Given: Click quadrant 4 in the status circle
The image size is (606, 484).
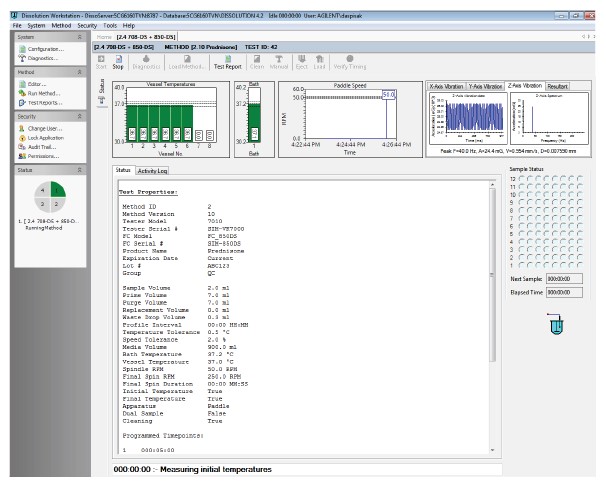Looking at the screenshot, I should coord(43,190).
